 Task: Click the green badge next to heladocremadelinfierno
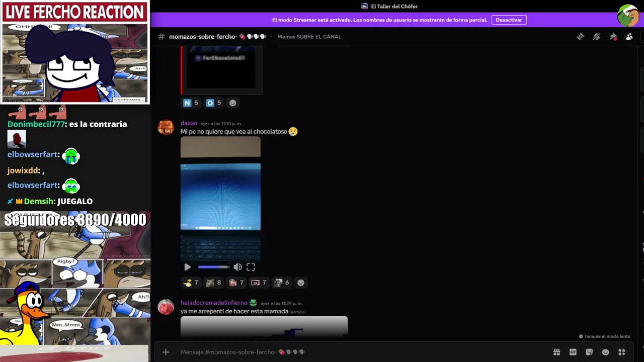coord(253,303)
